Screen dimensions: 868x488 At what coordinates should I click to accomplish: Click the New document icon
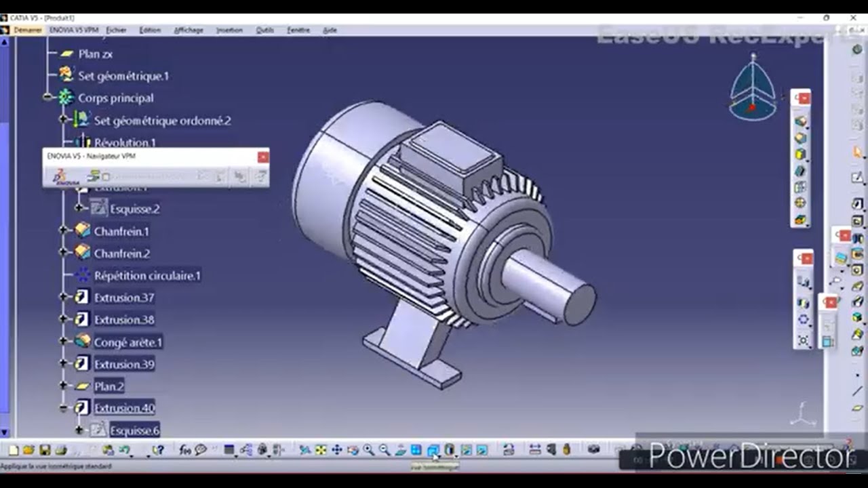(13, 449)
